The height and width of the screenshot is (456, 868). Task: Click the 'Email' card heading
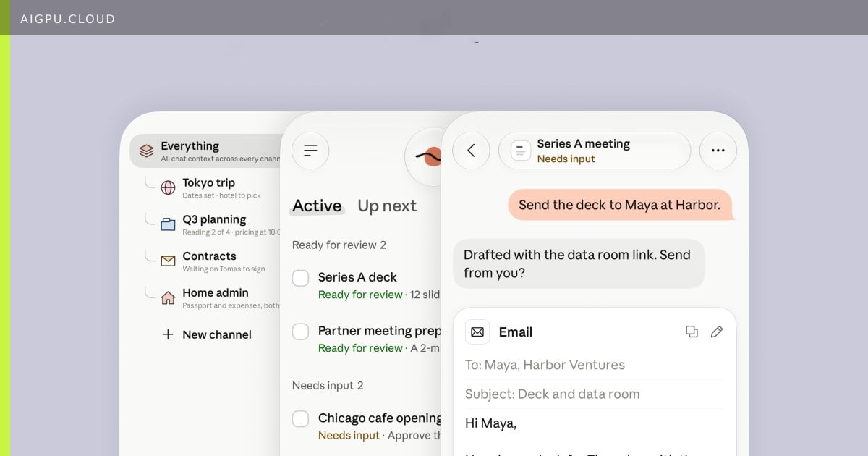(x=516, y=332)
